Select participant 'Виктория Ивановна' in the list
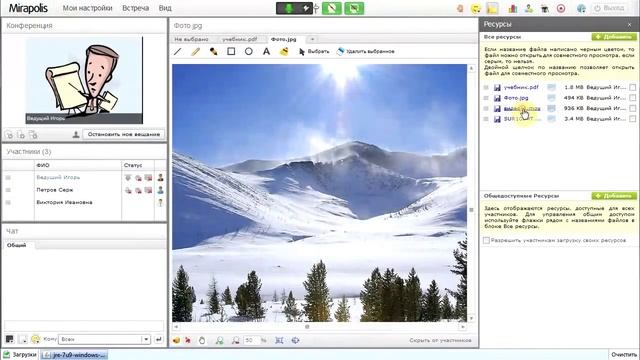Viewport: 640px width, 360px height. (64, 202)
